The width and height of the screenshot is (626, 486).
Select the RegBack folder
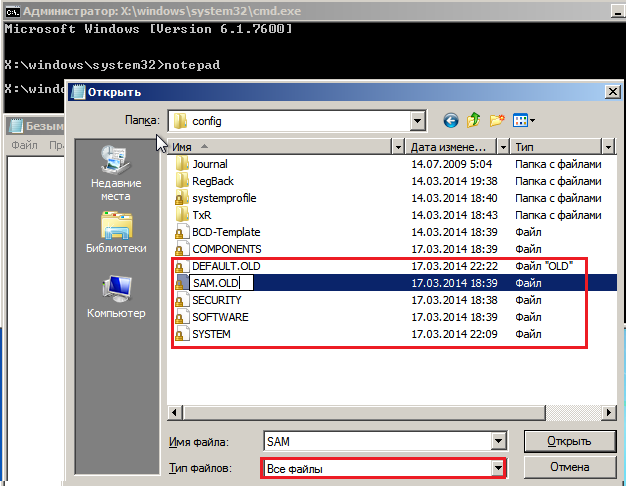[x=212, y=181]
